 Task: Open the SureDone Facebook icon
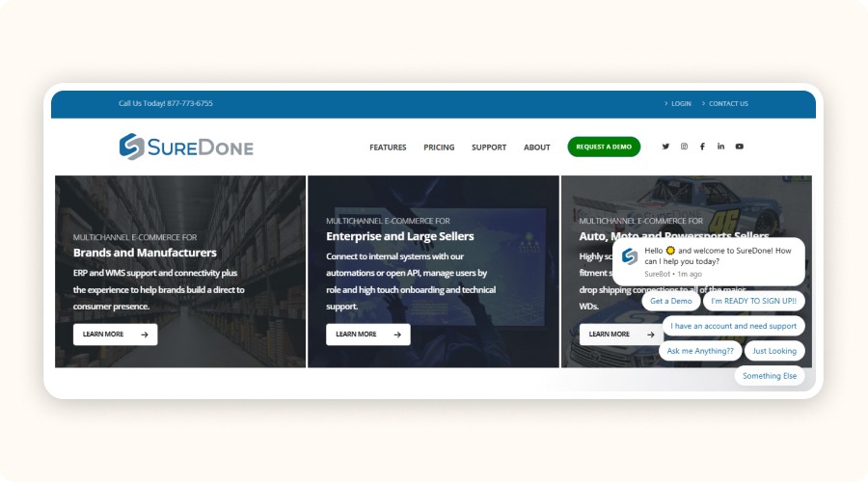click(x=702, y=147)
